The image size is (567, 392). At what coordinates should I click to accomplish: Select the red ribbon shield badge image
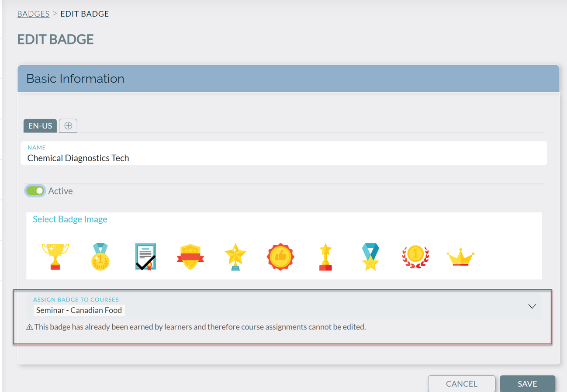point(190,256)
